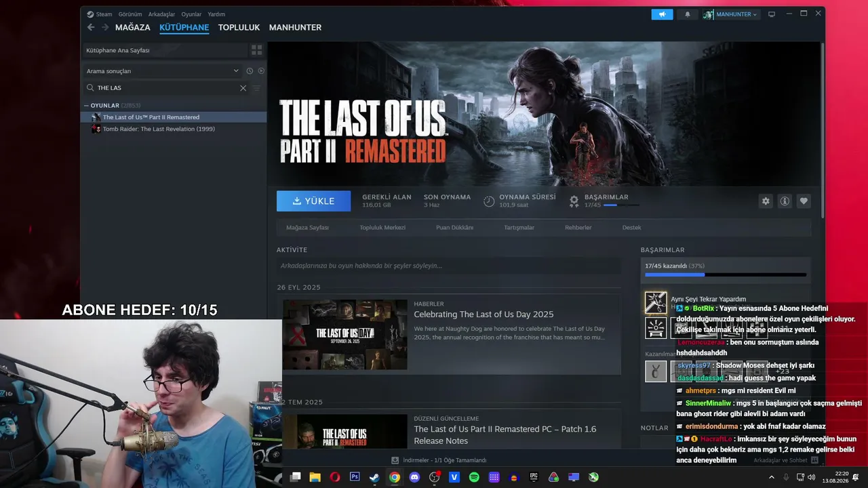Screen dimensions: 868x488
Task: Open the Aynı Şeyi Tekrar Yapardım achievement icon
Action: (656, 302)
